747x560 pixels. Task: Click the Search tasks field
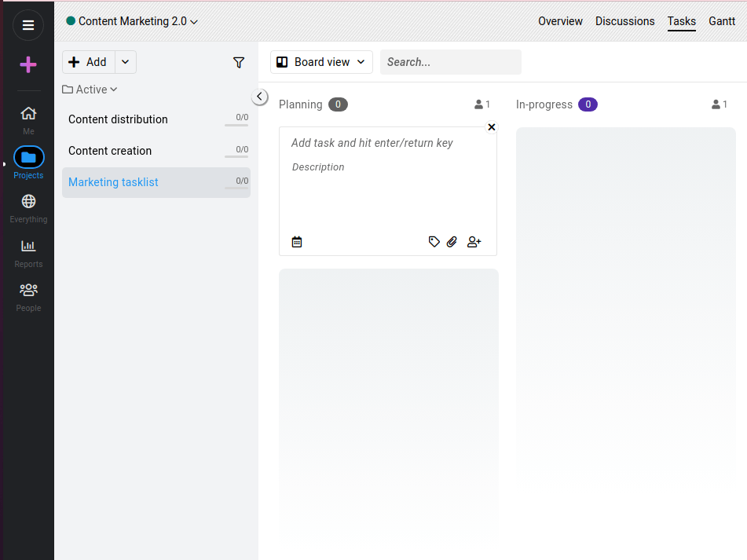[x=451, y=62]
